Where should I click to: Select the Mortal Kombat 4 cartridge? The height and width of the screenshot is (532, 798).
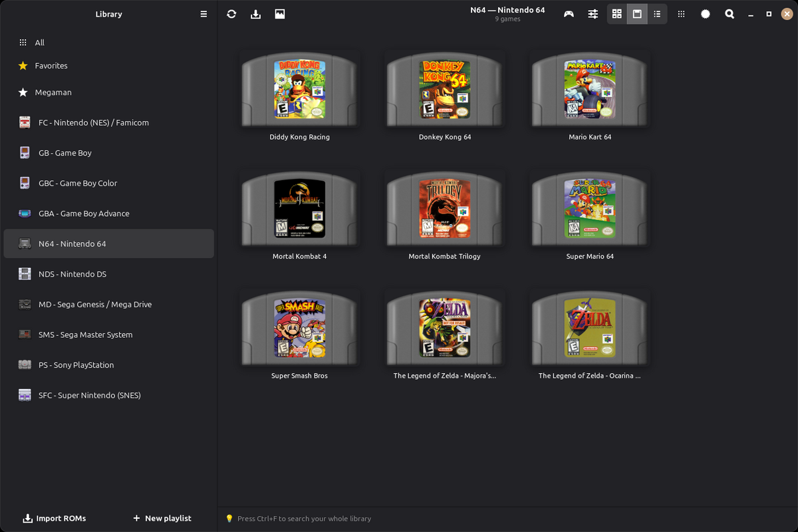[299, 209]
